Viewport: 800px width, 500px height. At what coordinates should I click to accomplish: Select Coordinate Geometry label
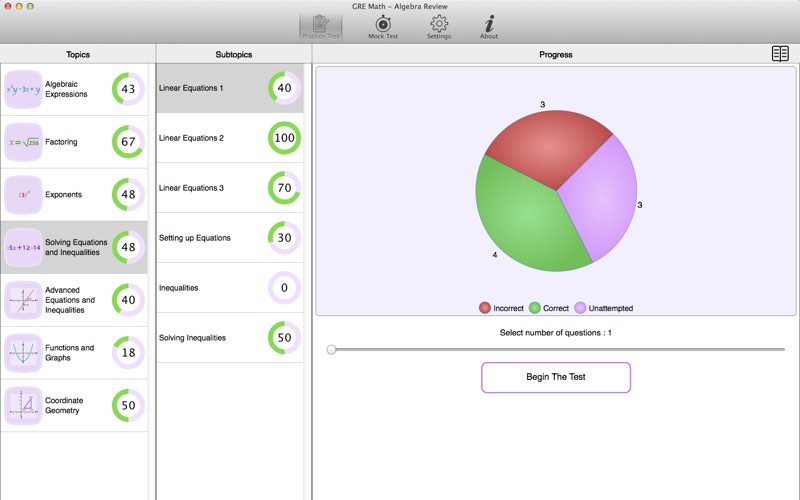(64, 406)
